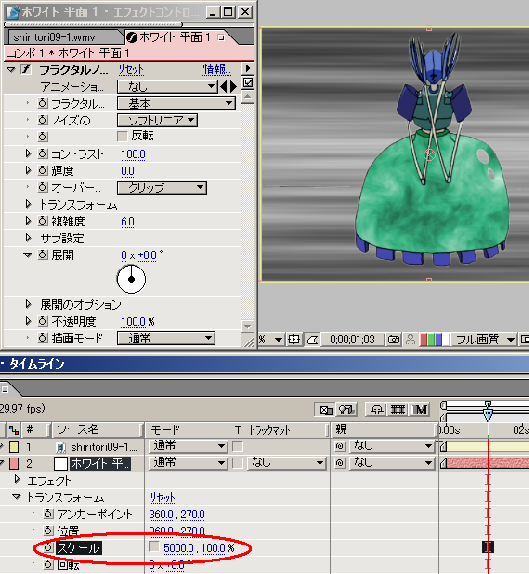Expand 展開のオプション group
The width and height of the screenshot is (529, 574).
(x=28, y=303)
